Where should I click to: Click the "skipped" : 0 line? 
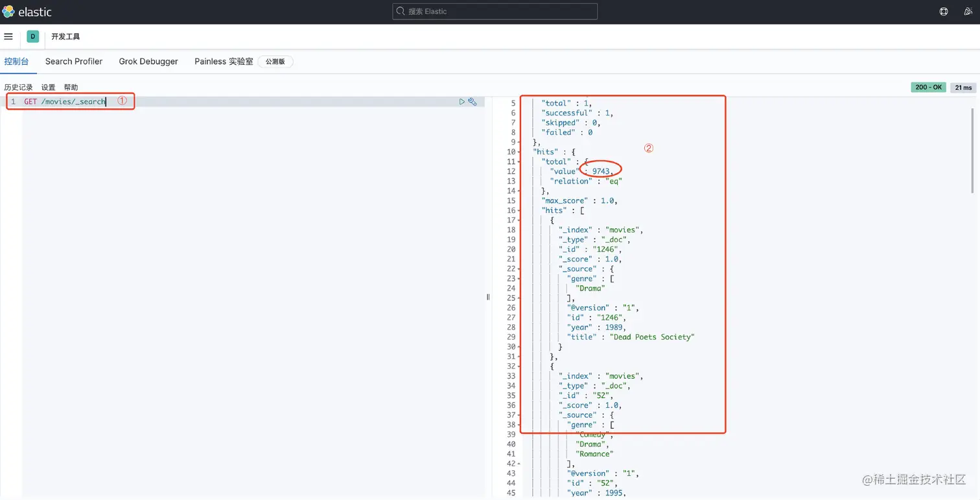pos(571,123)
